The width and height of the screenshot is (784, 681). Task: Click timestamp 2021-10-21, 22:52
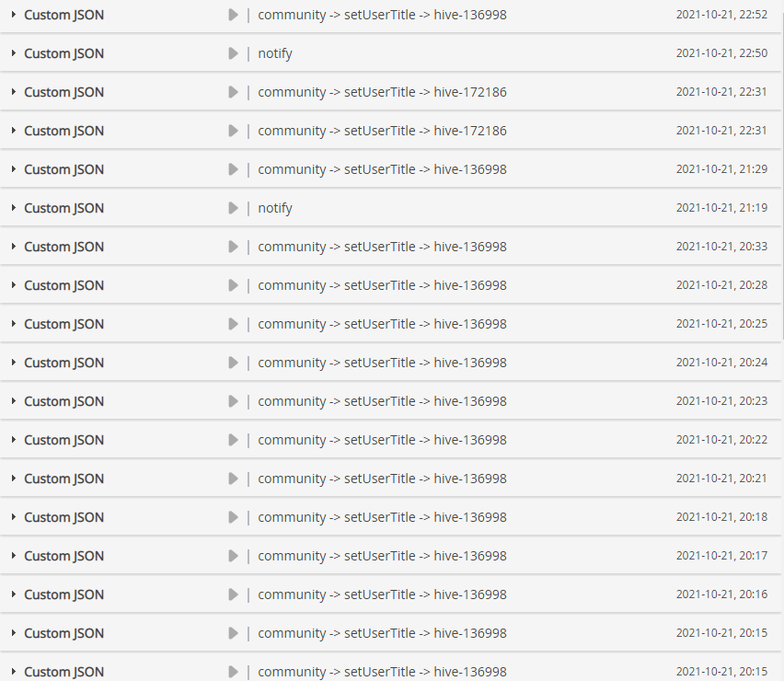click(721, 15)
